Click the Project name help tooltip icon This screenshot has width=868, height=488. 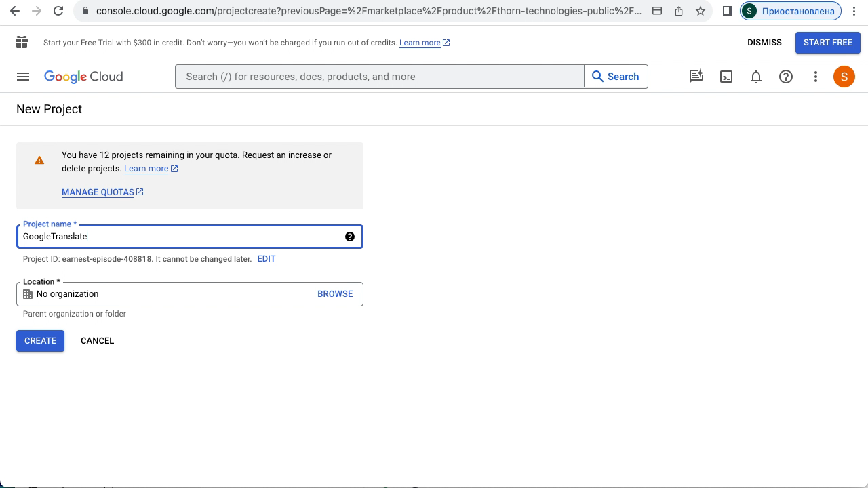tap(350, 237)
